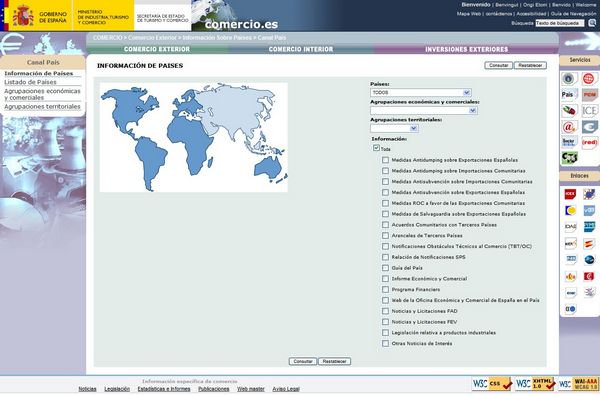
Task: Open the red globe service icon
Action: tap(590, 79)
